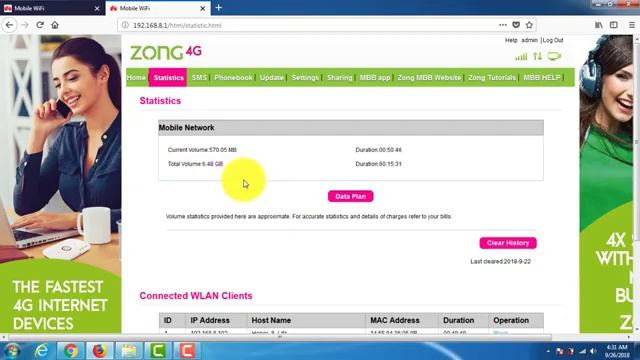The height and width of the screenshot is (360, 640).
Task: Click the Pocket save icon
Action: [516, 25]
